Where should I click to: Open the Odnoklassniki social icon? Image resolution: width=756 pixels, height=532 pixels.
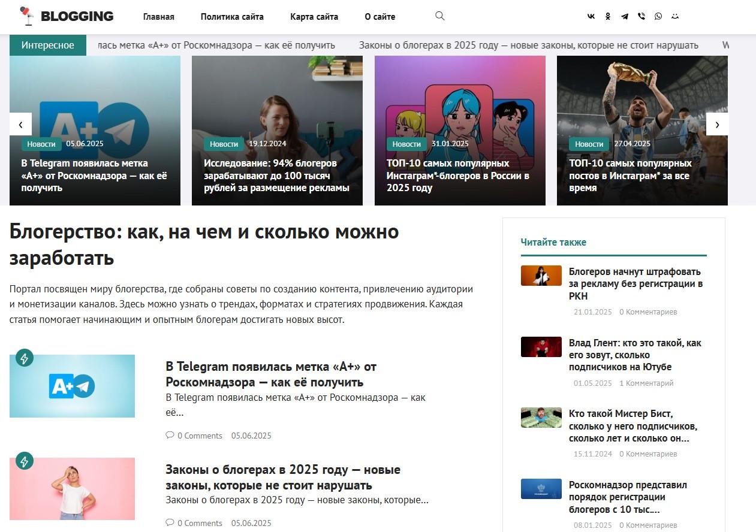click(x=608, y=17)
